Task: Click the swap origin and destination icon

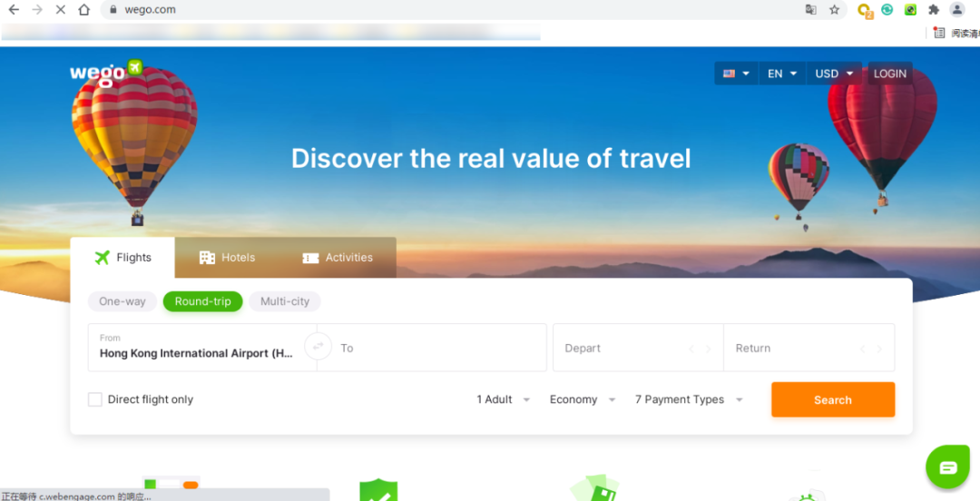Action: coord(318,347)
